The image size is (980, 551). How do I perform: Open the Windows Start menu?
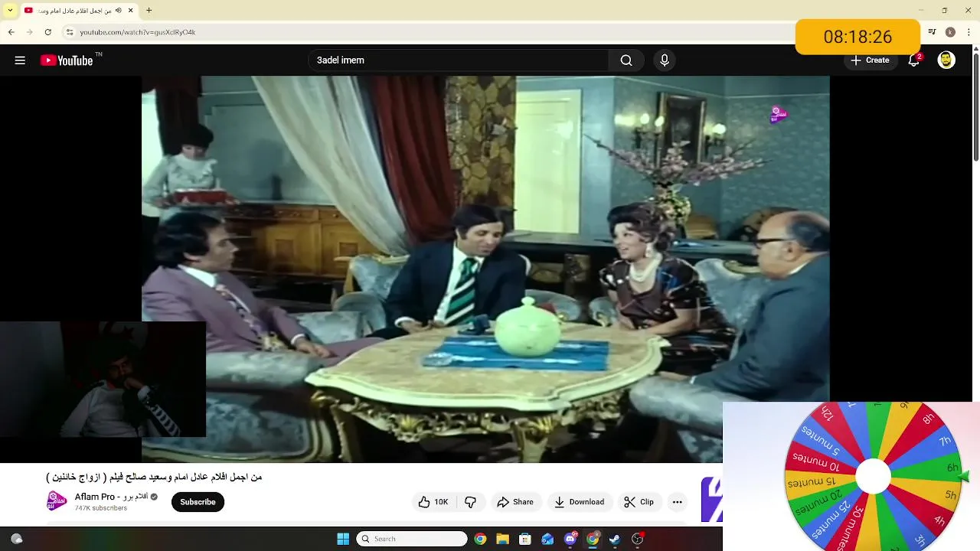point(343,539)
